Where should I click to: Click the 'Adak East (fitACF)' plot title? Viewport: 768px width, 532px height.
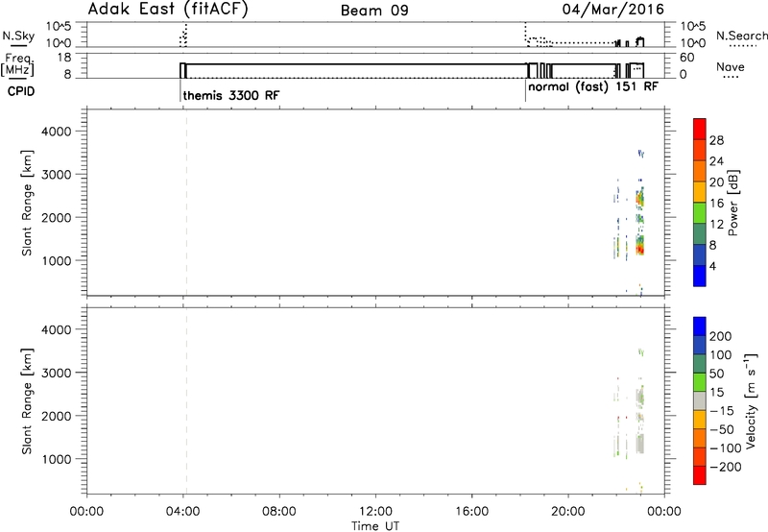pos(167,9)
